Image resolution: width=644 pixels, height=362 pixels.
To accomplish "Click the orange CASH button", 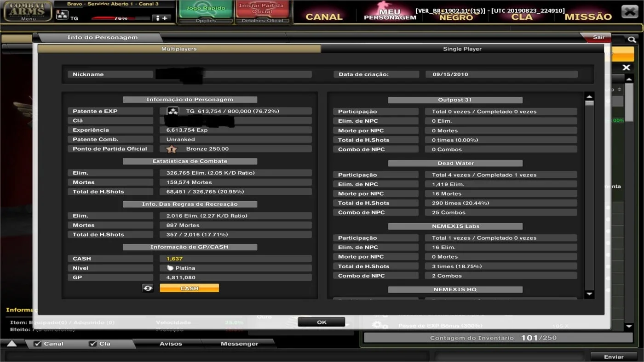I will tap(190, 288).
